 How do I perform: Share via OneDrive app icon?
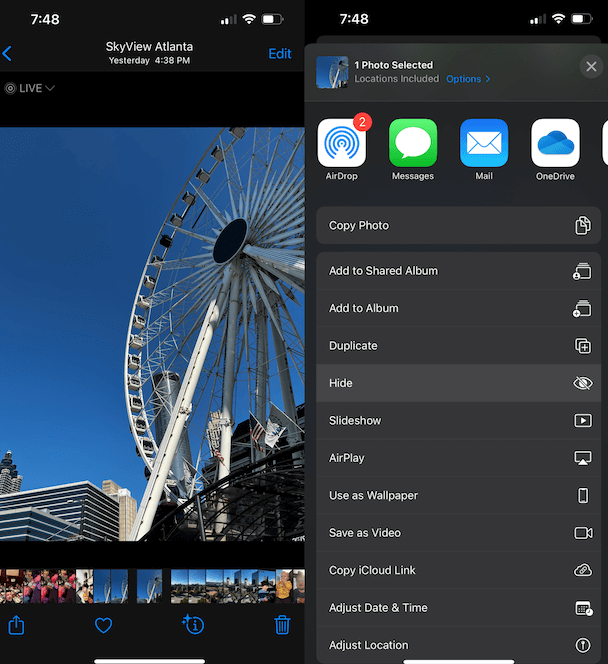(555, 143)
